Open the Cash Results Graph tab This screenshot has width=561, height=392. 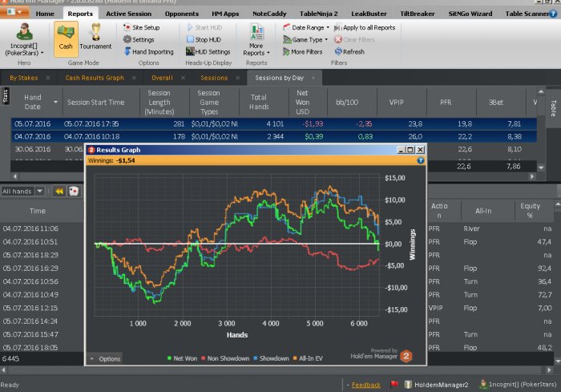(x=95, y=78)
